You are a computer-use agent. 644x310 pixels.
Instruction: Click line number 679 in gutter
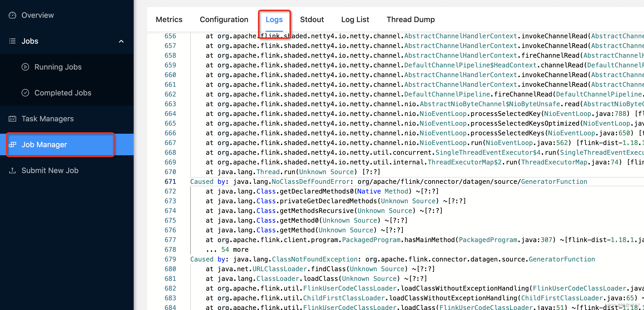pyautogui.click(x=170, y=259)
